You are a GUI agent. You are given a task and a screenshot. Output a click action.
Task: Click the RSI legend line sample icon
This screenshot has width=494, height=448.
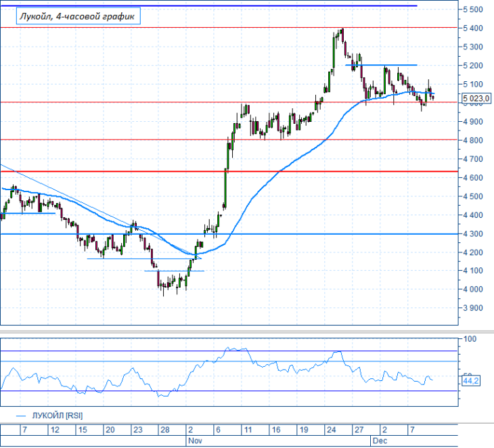[21, 416]
